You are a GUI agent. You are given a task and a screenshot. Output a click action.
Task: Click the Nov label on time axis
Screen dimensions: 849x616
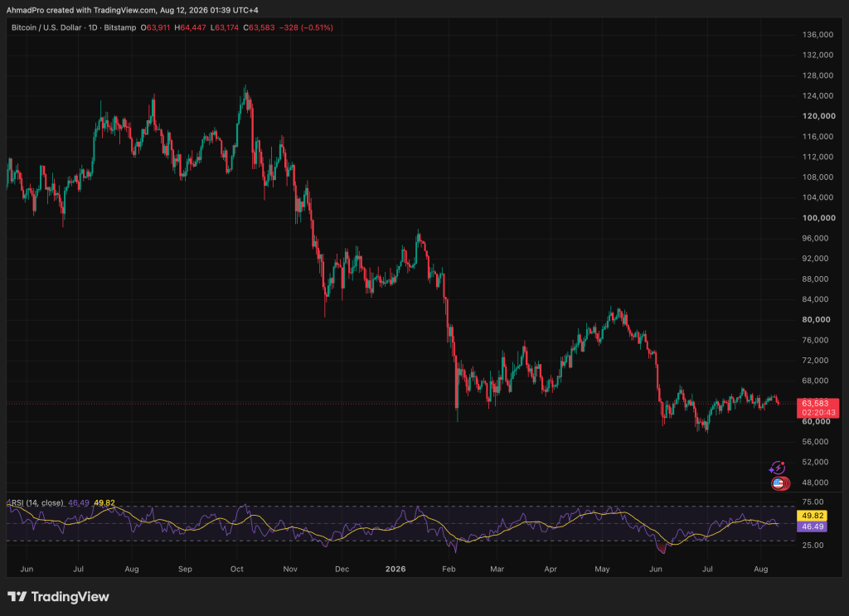[x=290, y=569]
